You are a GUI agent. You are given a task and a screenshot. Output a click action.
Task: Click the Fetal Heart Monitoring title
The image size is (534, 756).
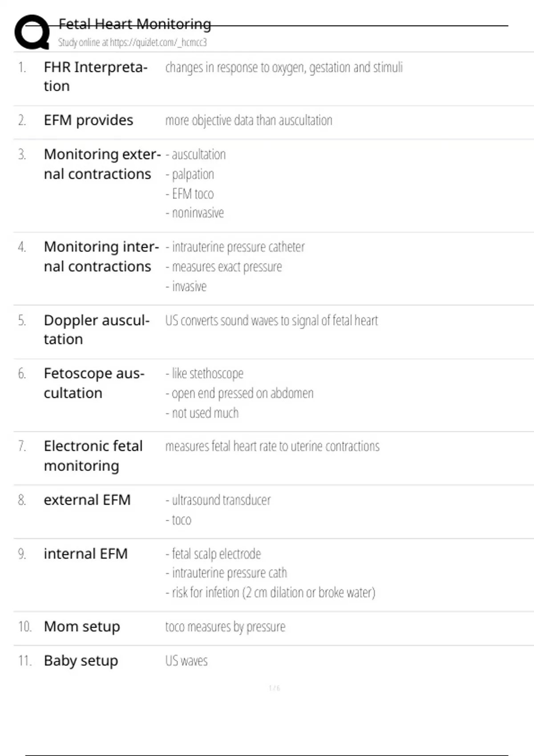pos(135,24)
